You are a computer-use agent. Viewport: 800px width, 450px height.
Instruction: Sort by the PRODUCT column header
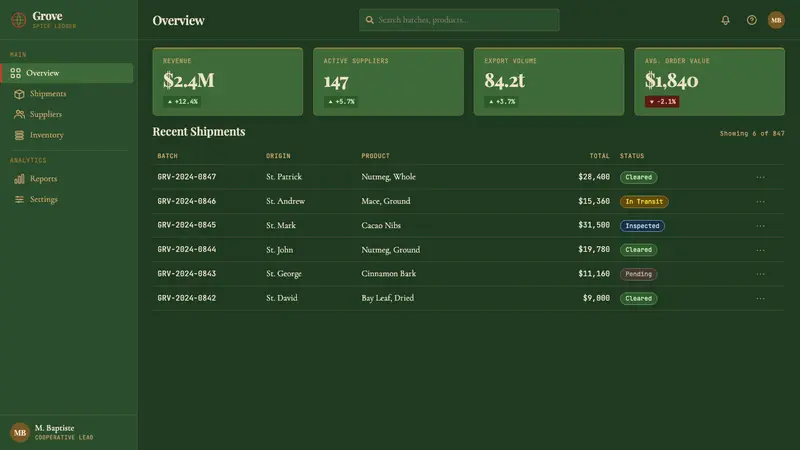click(376, 156)
